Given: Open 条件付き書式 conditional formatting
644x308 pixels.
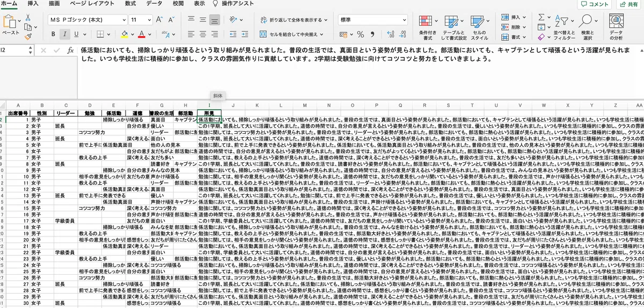Looking at the screenshot, I should [428, 27].
